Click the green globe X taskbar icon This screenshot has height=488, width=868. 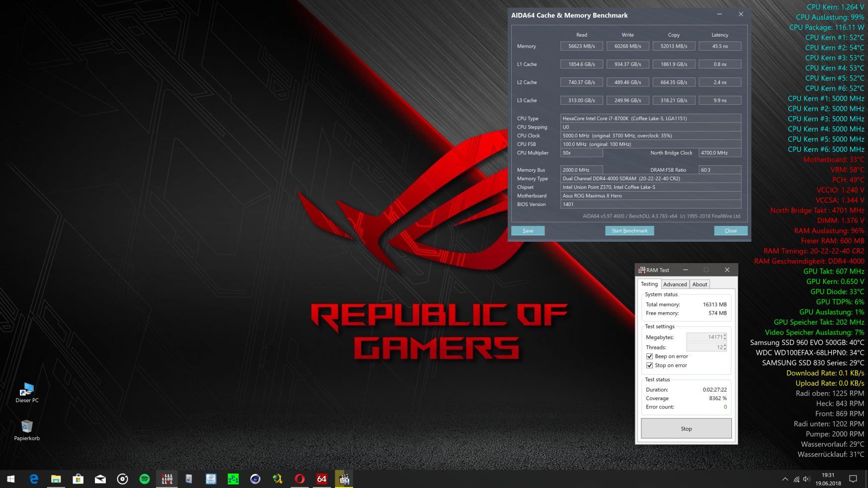(x=277, y=479)
